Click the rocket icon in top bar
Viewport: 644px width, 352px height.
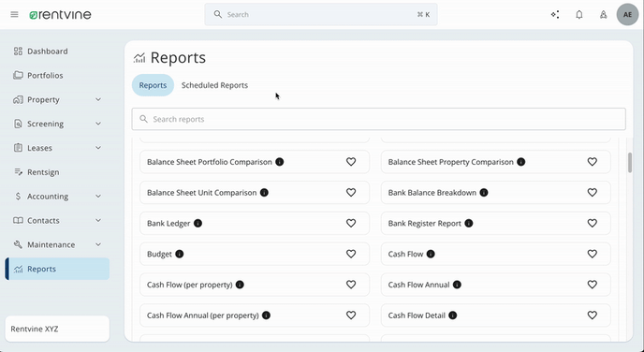[x=603, y=15]
